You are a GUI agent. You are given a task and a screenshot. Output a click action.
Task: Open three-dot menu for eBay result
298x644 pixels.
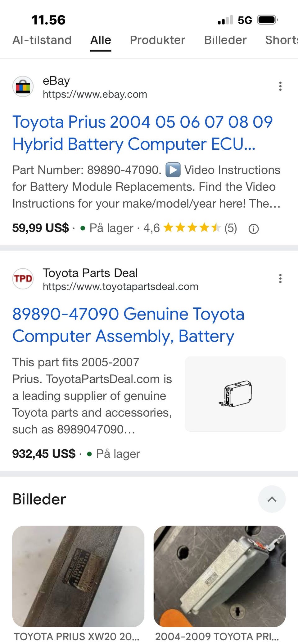click(x=280, y=86)
